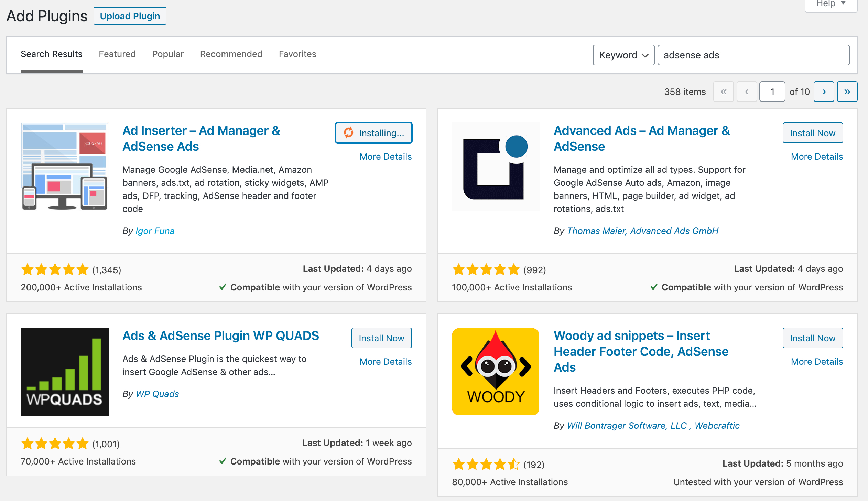Install the Advanced Ads plugin now
Viewport: 868px width, 501px height.
pyautogui.click(x=812, y=133)
